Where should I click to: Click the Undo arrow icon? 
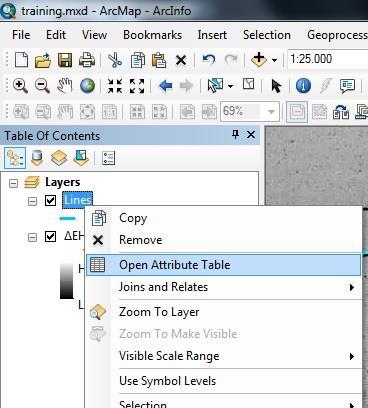click(x=208, y=60)
